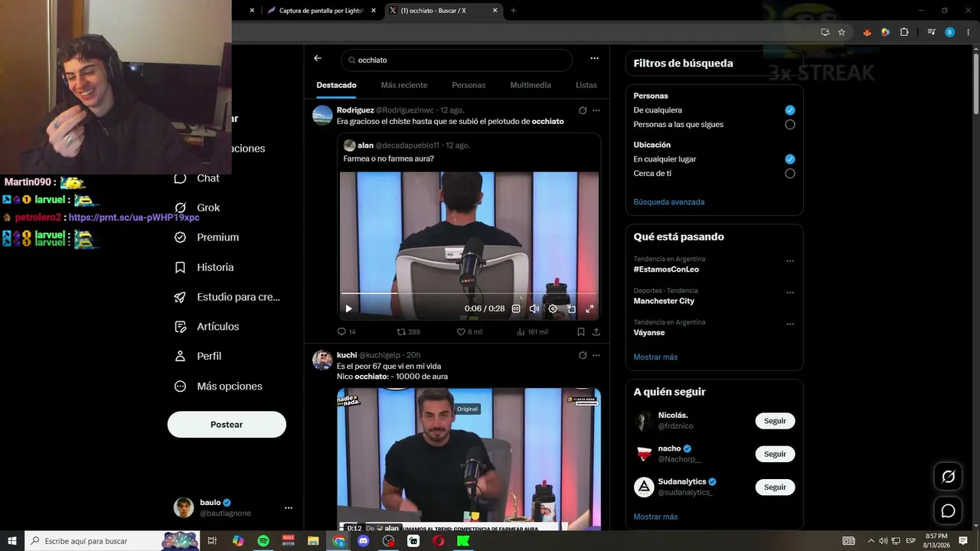Open Nicolás. profile avatar
Screen dimensions: 980x551
pos(644,421)
